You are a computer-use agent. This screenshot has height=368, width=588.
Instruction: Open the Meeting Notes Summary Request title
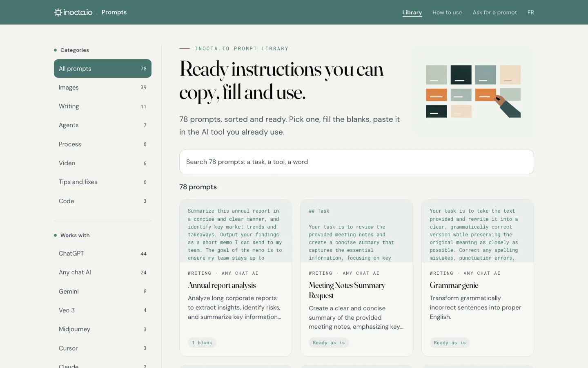pyautogui.click(x=347, y=290)
